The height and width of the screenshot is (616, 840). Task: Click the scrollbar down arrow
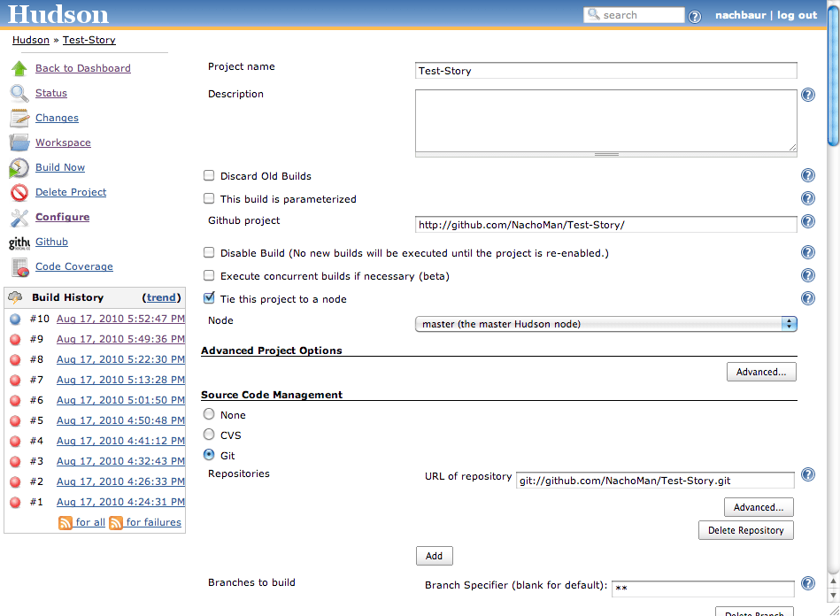pyautogui.click(x=833, y=595)
